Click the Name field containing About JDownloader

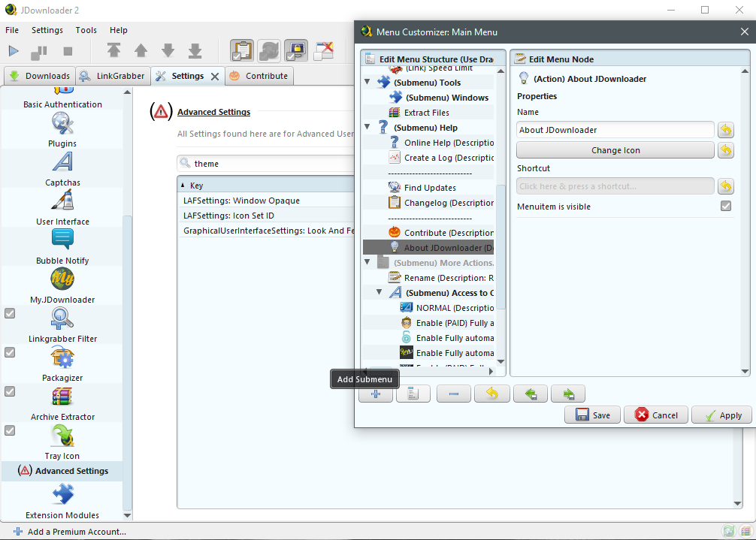point(615,130)
